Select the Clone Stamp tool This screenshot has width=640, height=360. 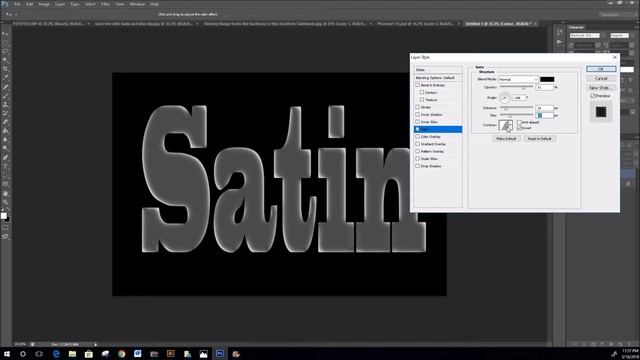coord(5,105)
